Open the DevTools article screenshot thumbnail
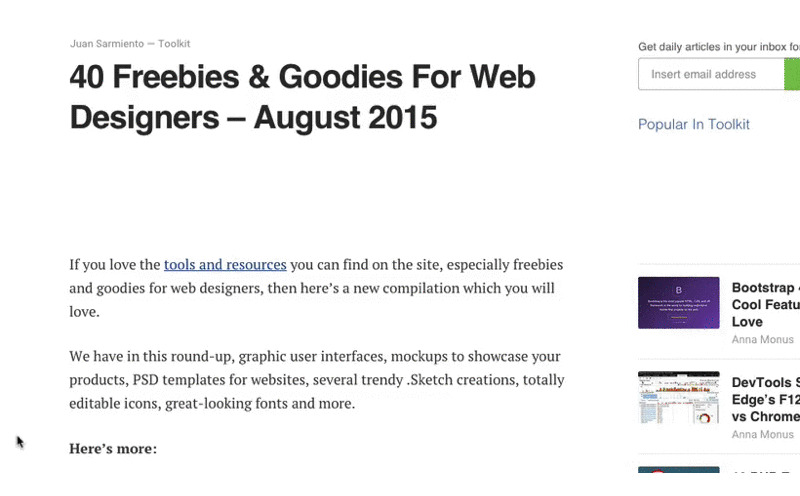This screenshot has width=800, height=496. 678,398
